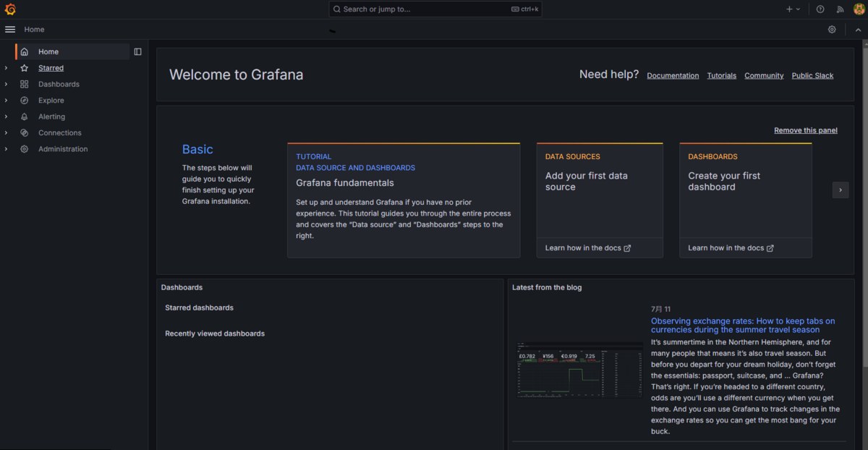This screenshot has height=450, width=868.
Task: Open the Documentation link
Action: pos(673,75)
